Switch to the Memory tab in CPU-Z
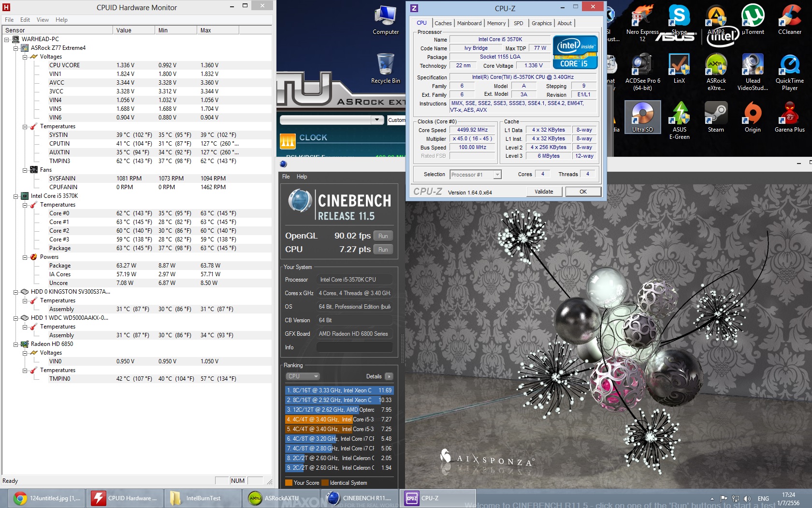The width and height of the screenshot is (812, 508). click(496, 23)
